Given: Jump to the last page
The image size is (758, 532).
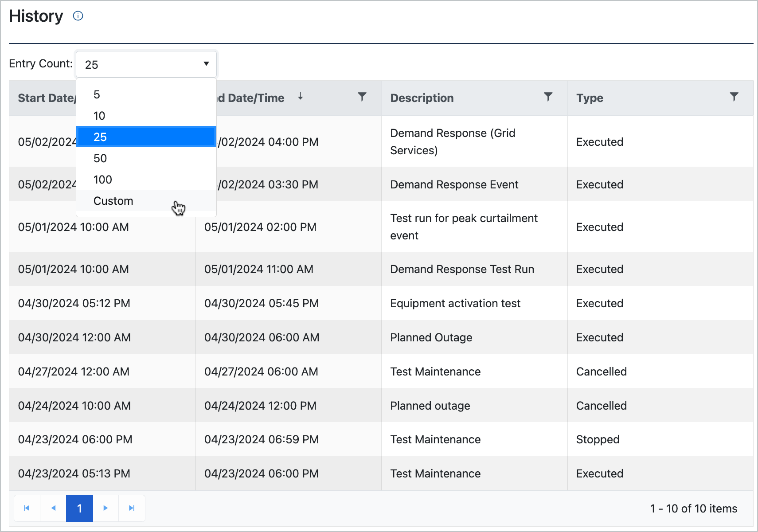Looking at the screenshot, I should pyautogui.click(x=132, y=508).
